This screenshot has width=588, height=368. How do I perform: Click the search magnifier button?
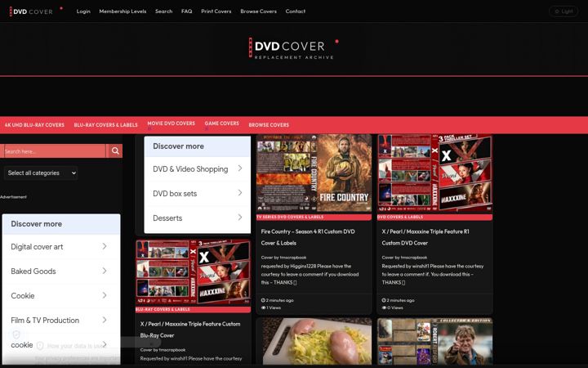coord(115,151)
